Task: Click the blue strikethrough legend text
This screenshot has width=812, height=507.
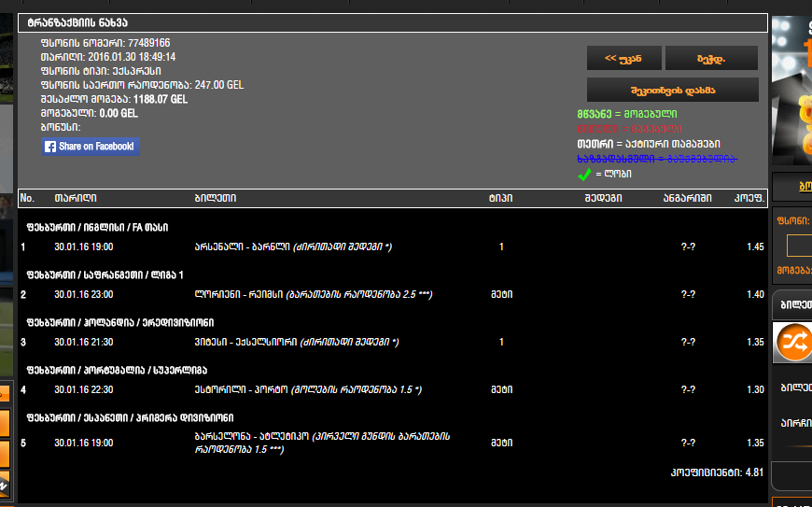Action: point(657,159)
